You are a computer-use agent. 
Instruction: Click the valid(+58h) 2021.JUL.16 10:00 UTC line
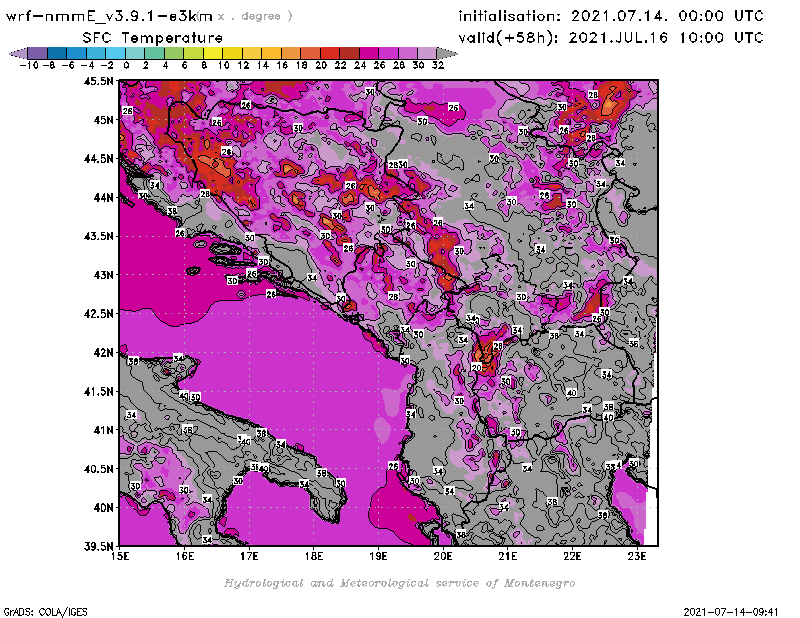point(611,38)
